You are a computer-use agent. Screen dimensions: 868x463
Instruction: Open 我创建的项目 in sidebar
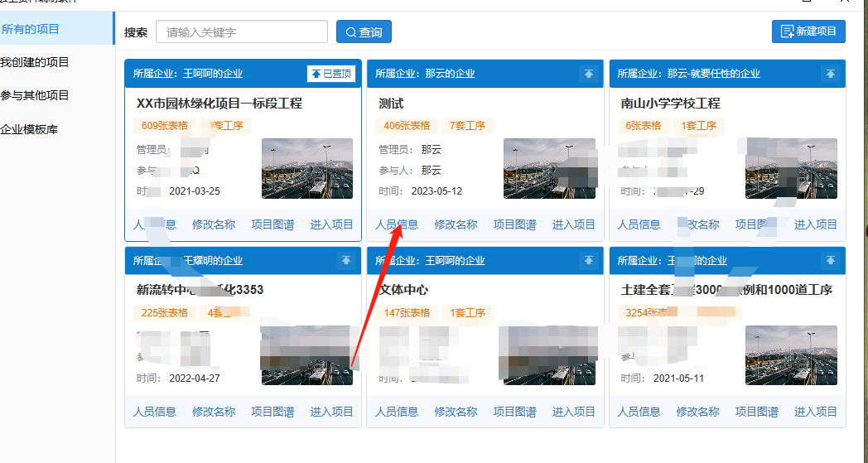pyautogui.click(x=35, y=62)
